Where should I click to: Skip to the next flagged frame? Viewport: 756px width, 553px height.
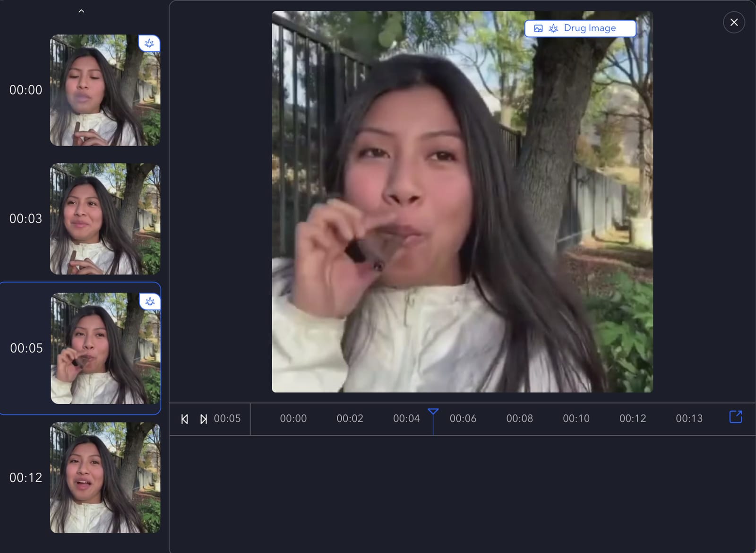tap(203, 419)
